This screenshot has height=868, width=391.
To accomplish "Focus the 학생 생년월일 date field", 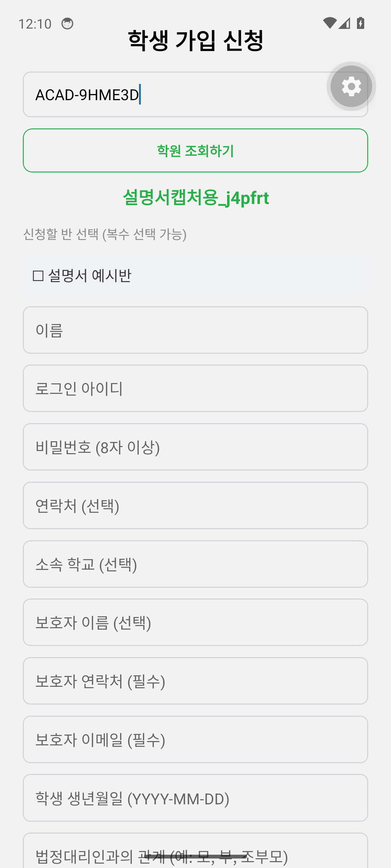I will click(195, 798).
